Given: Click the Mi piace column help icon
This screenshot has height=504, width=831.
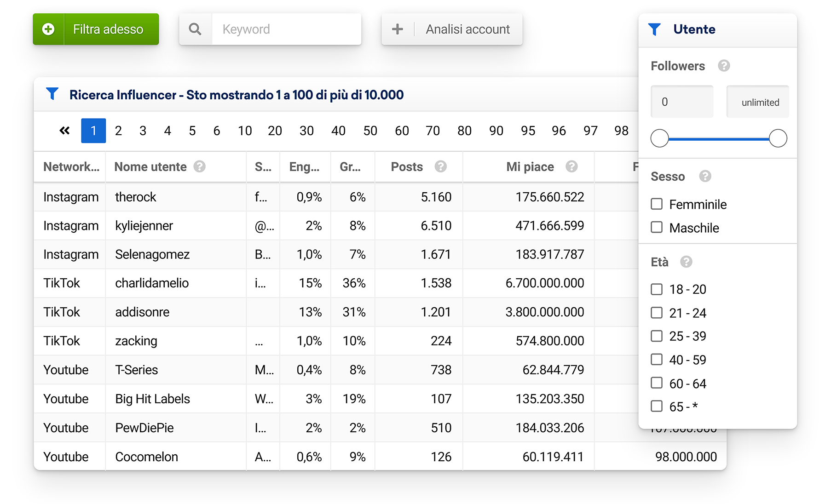Looking at the screenshot, I should click(571, 166).
